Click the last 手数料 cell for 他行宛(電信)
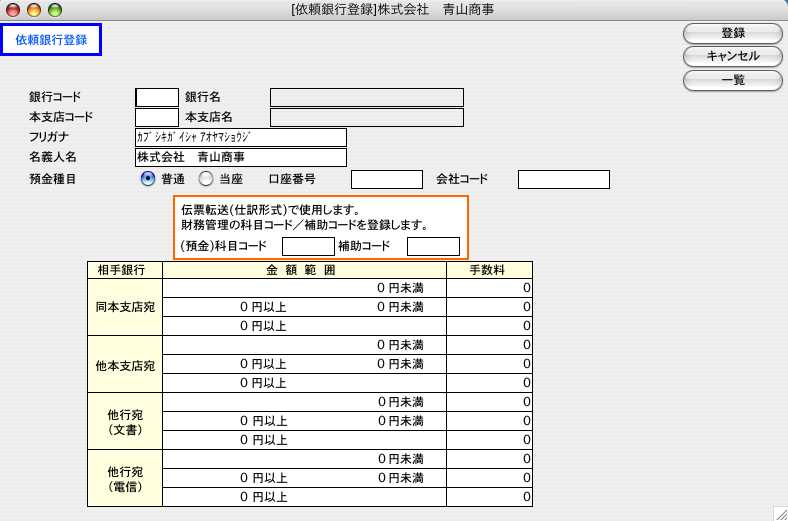Image resolution: width=788 pixels, height=521 pixels. point(489,497)
